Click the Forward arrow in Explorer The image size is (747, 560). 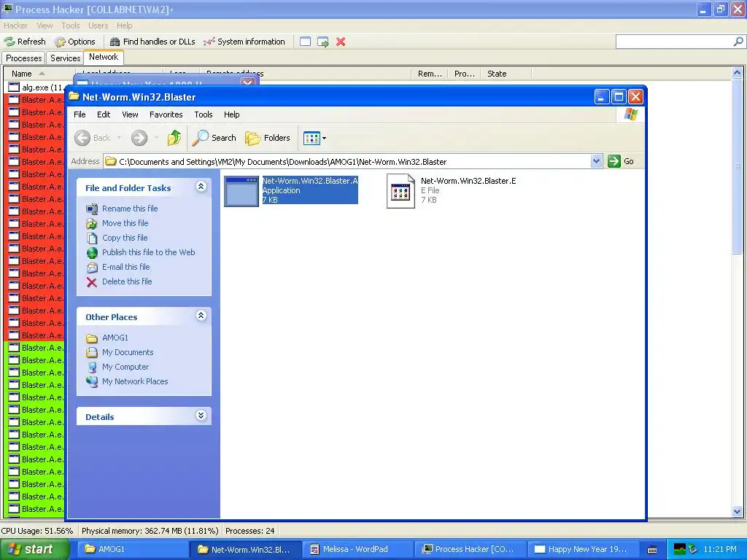tap(139, 138)
